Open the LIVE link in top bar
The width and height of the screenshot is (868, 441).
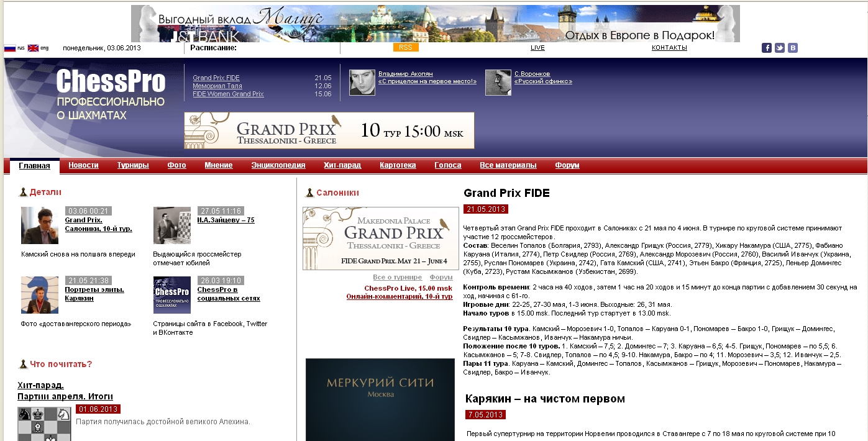pos(537,48)
